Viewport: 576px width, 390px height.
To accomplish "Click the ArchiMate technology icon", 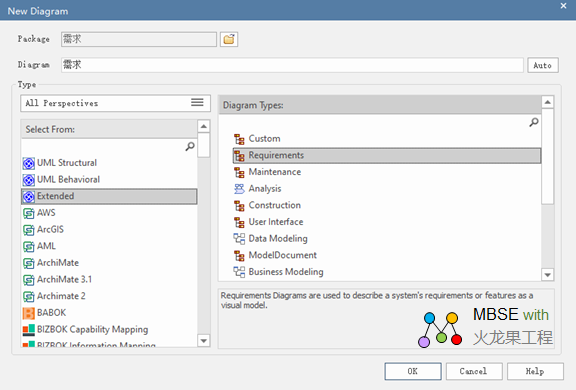I will coord(29,263).
